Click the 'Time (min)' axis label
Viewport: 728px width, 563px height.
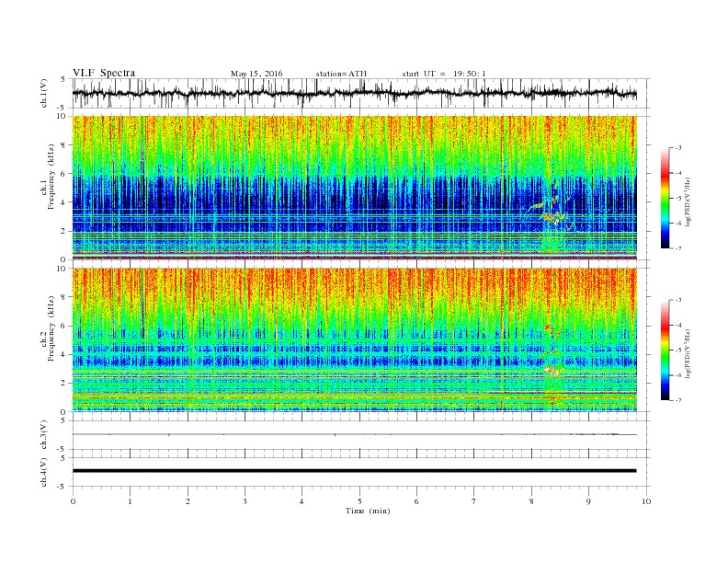(368, 511)
